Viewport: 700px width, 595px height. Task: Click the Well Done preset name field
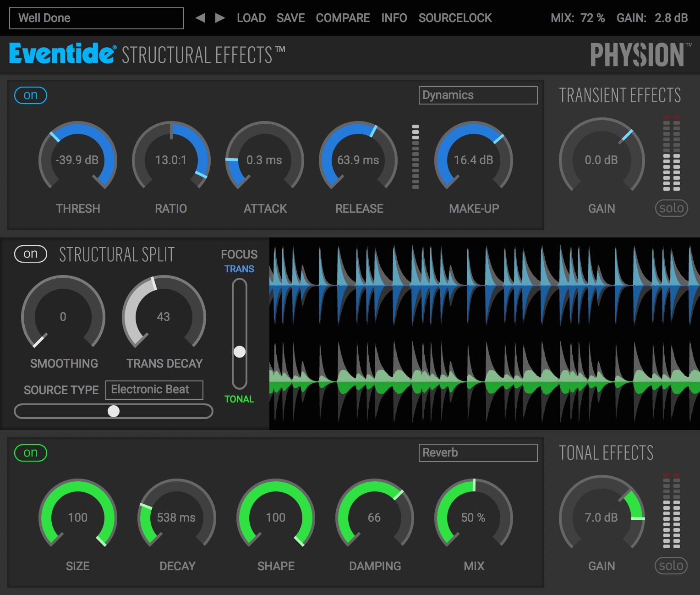point(97,18)
